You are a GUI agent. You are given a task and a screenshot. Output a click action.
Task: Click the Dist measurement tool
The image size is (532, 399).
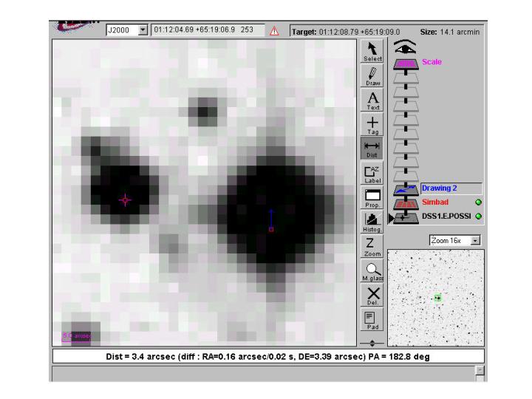click(373, 149)
